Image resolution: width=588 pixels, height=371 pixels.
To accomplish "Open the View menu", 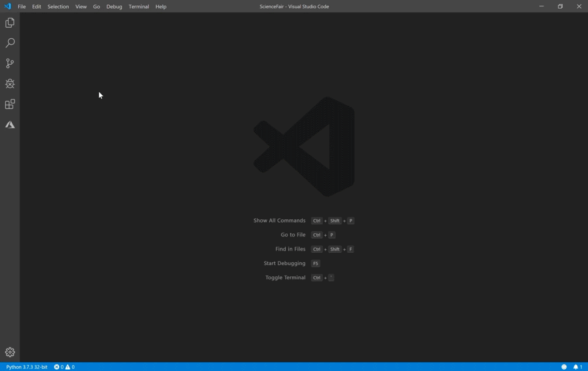I will (81, 6).
